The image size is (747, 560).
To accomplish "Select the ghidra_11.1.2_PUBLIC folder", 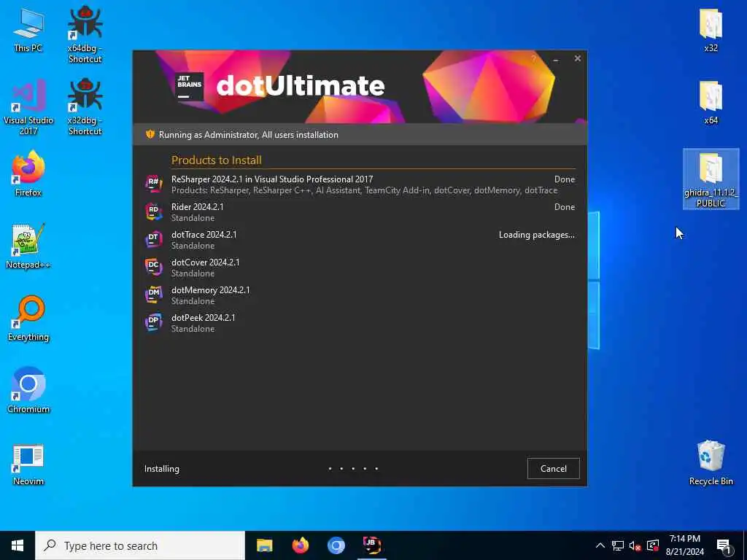I will click(711, 179).
